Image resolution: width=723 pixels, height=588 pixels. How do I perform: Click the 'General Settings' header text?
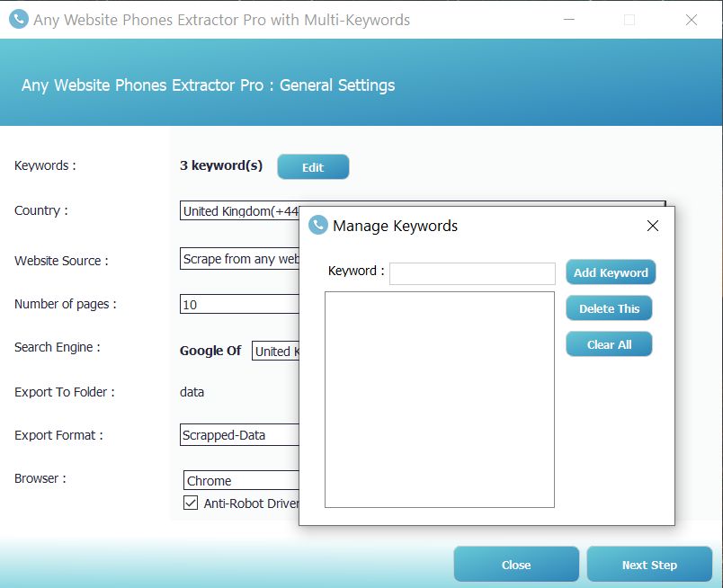[x=337, y=85]
